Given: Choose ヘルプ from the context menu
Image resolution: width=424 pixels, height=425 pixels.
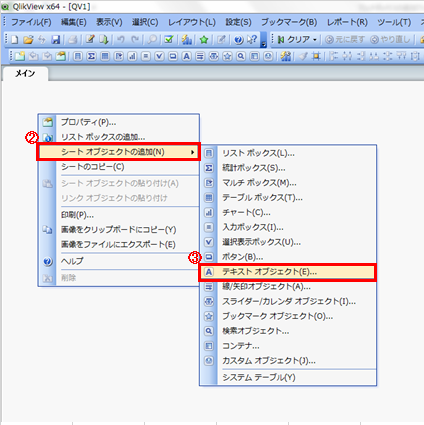Looking at the screenshot, I should 119,261.
